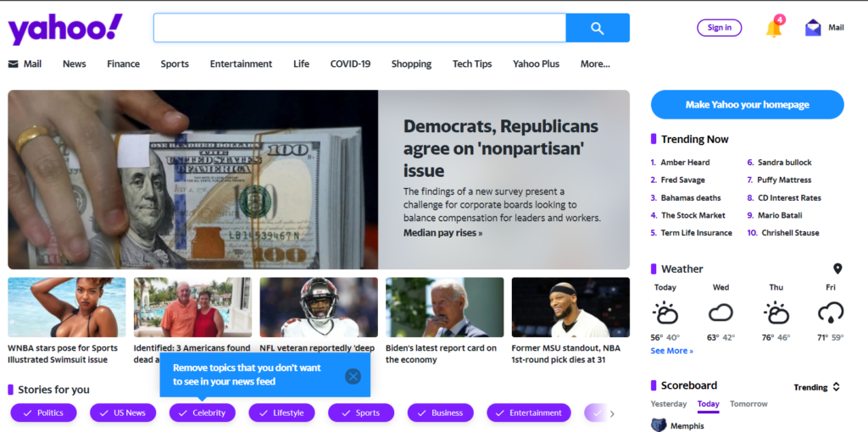Toggle the Business topic chip

point(440,413)
